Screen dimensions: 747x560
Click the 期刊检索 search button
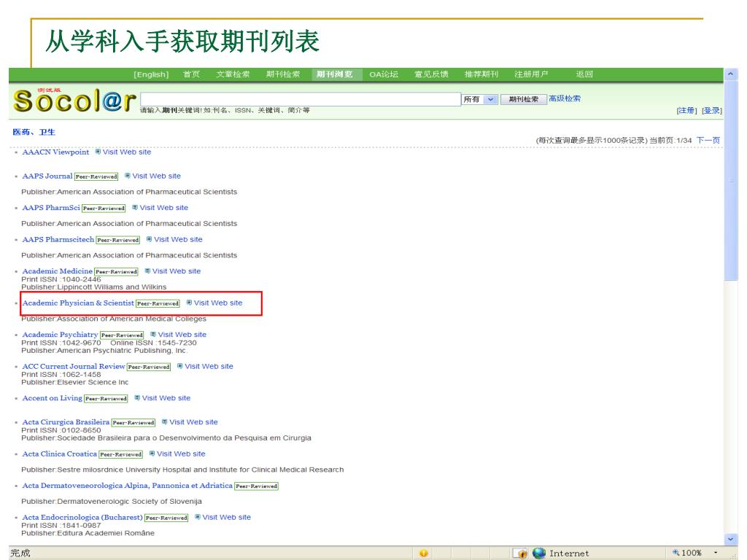click(x=523, y=99)
